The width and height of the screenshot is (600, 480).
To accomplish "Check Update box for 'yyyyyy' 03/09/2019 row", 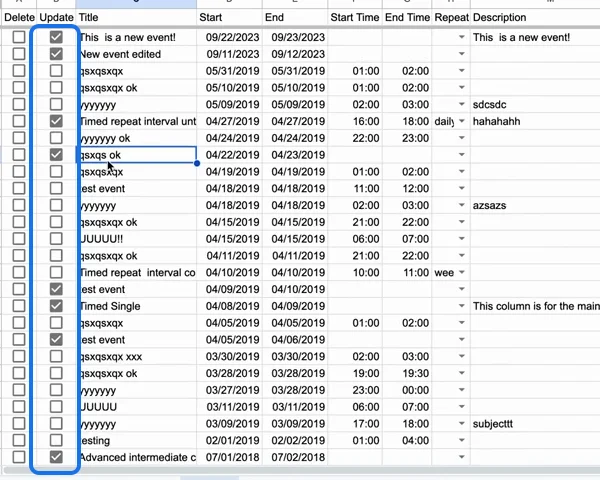I will tap(56, 423).
